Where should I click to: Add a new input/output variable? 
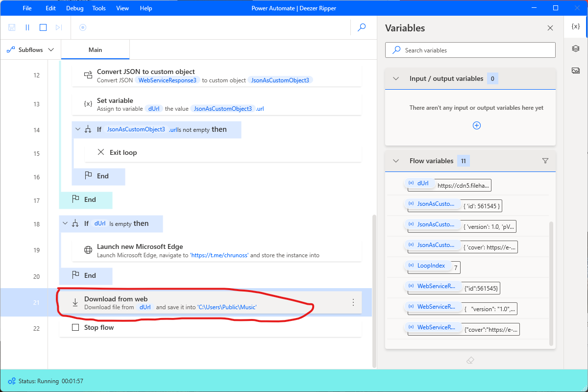[476, 125]
